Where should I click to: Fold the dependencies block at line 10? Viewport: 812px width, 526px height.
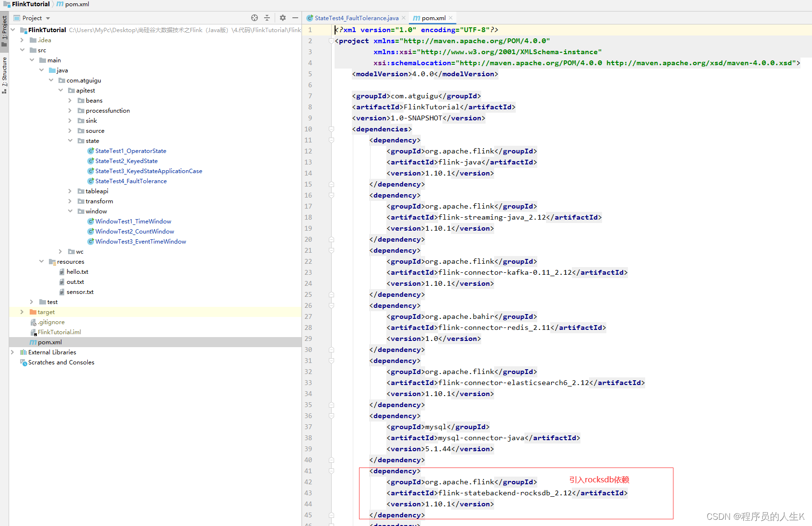pos(331,129)
